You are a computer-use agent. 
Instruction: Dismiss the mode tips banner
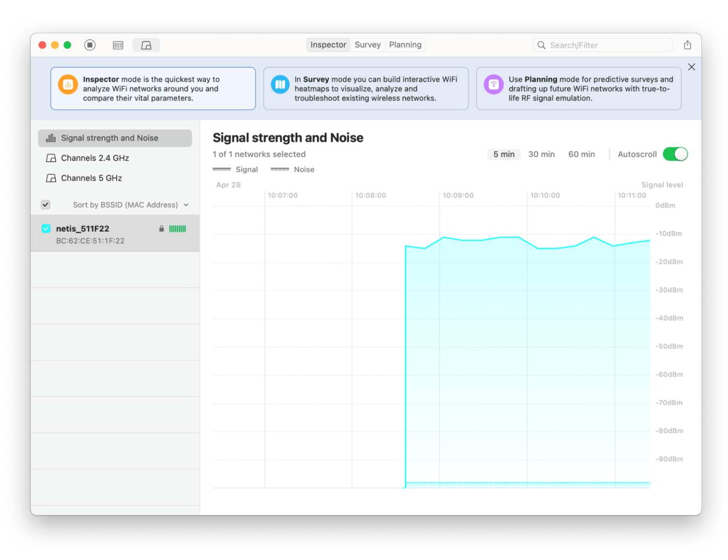point(691,67)
